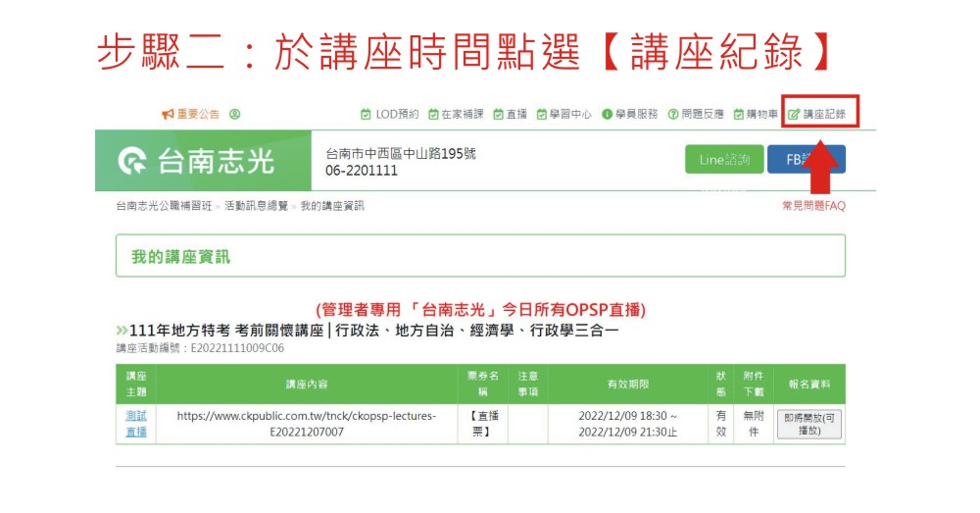Click the 測試直播 lecture link
The height and width of the screenshot is (513, 980).
click(x=136, y=424)
